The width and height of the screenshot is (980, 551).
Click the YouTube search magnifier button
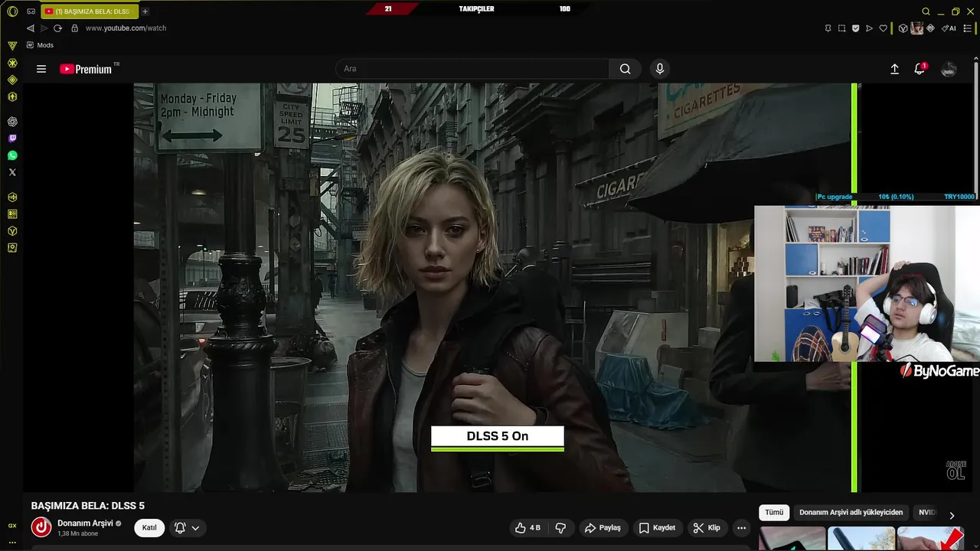click(x=626, y=69)
